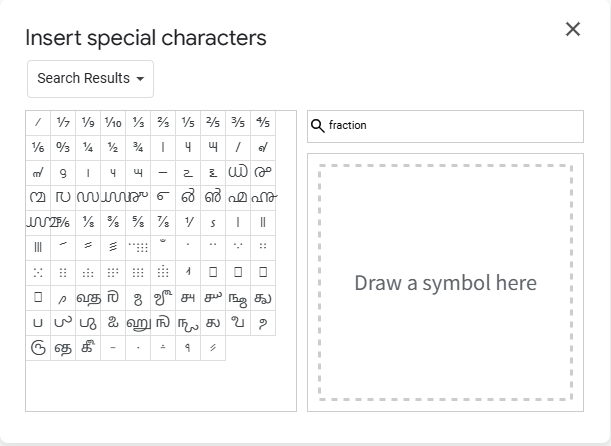
Task: Open the Search Results category dropdown
Action: pyautogui.click(x=90, y=78)
